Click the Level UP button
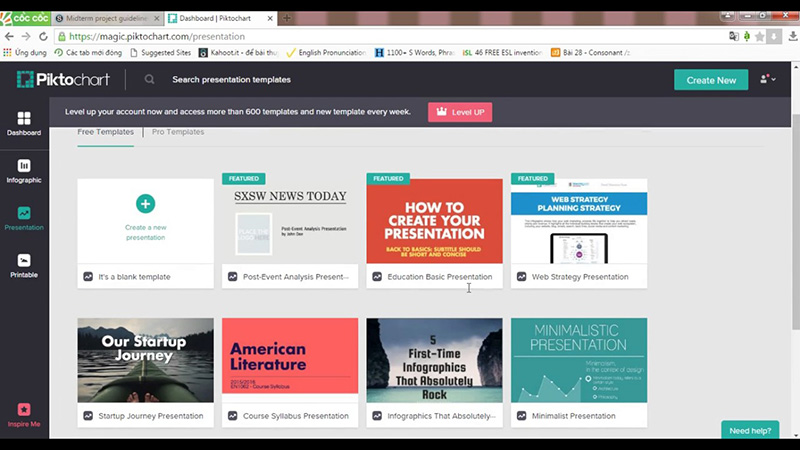800x450 pixels. [x=460, y=112]
